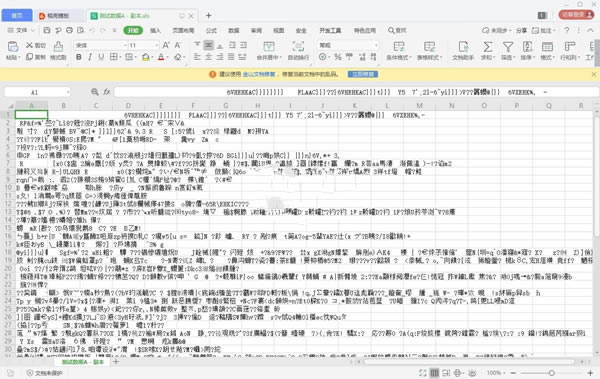Click the fx insert function icon

[107, 92]
